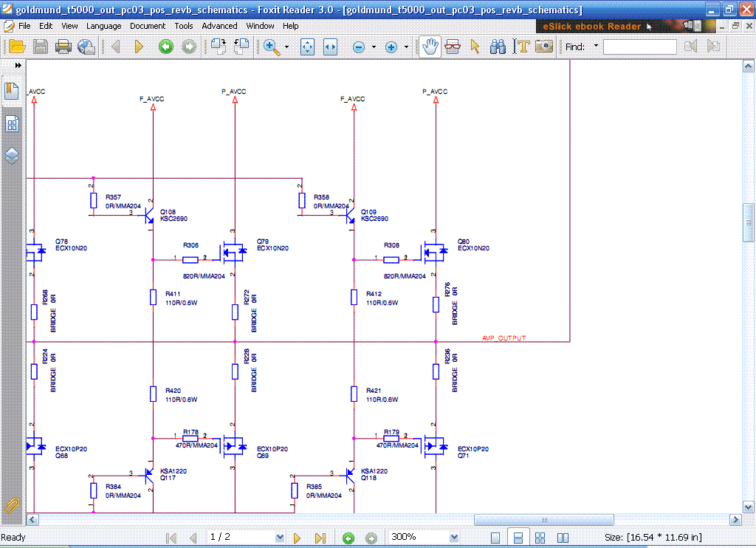756x548 pixels.
Task: Rotate page counterclockwise icon
Action: coord(241,47)
